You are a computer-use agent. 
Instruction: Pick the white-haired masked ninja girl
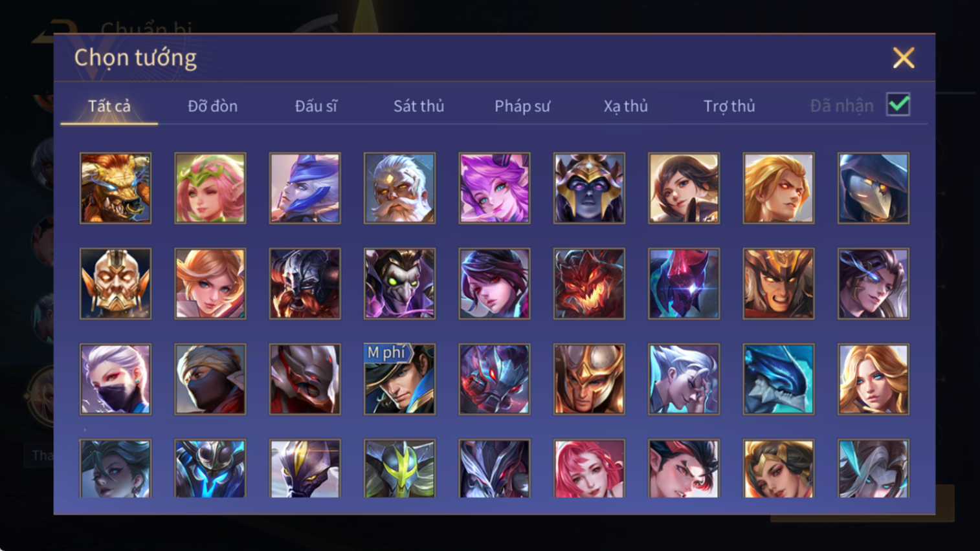click(x=115, y=379)
